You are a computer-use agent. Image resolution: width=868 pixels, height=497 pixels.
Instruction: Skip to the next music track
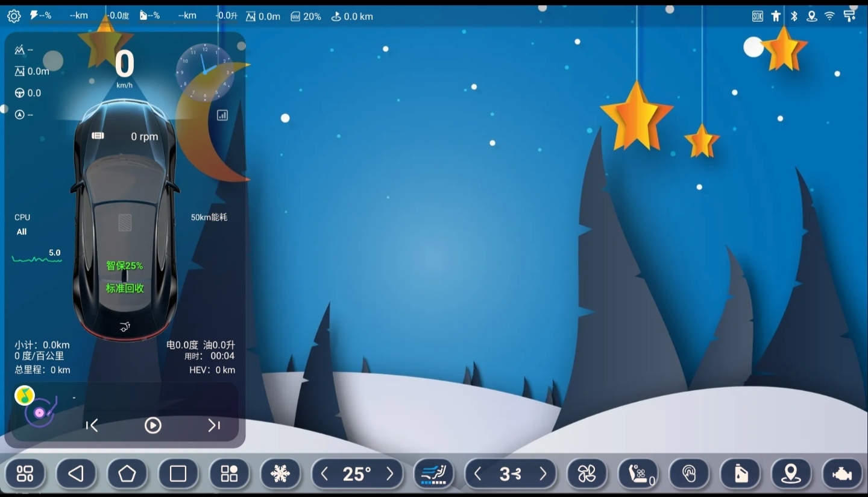coord(214,426)
